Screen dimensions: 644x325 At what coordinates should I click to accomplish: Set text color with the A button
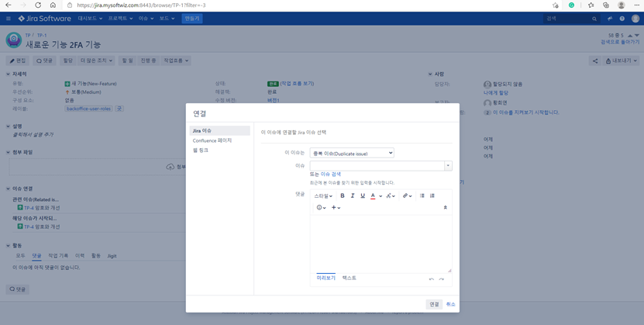(x=373, y=196)
